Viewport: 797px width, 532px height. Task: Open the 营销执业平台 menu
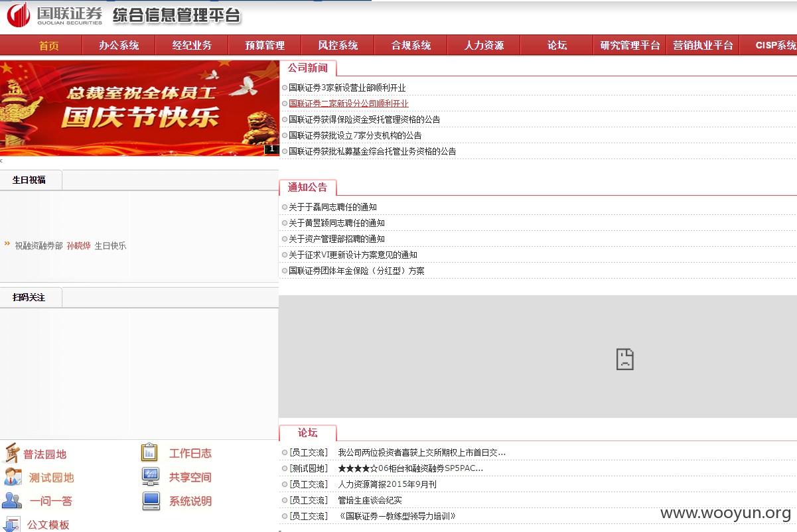click(x=703, y=46)
